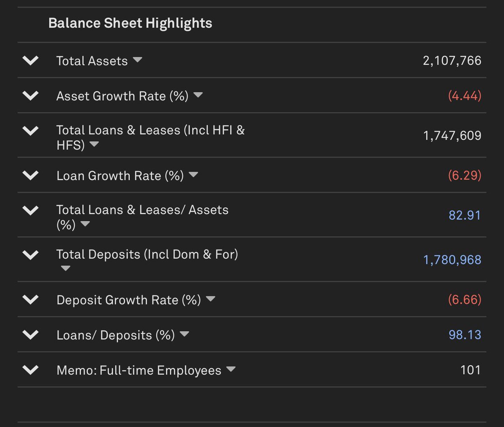Expand the Total Deposits row chevron
Screen dimensions: 504x427
31,254
